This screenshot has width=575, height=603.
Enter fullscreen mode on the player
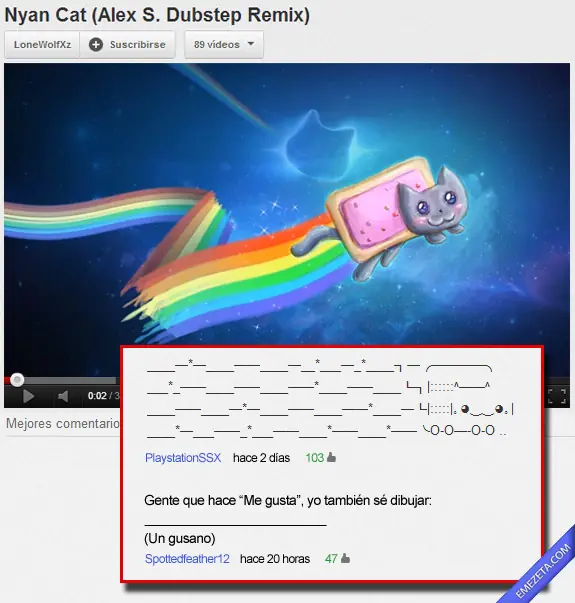coord(556,396)
